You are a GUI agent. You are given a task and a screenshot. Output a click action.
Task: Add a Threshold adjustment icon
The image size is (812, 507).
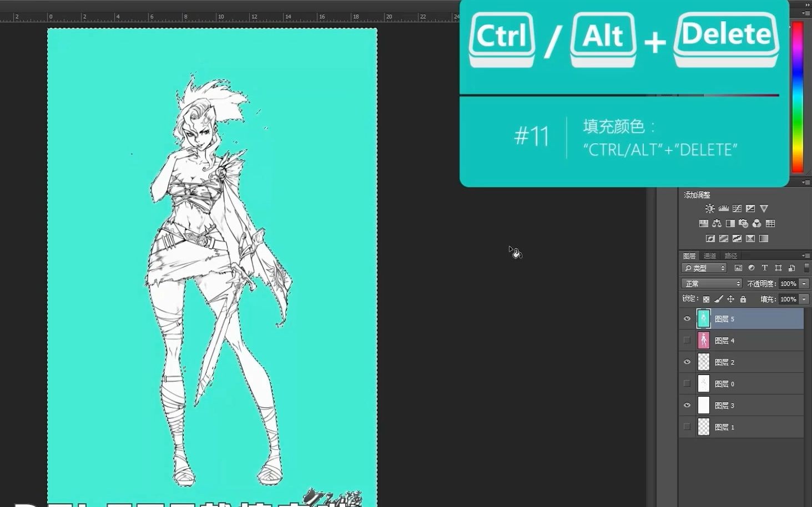(737, 239)
